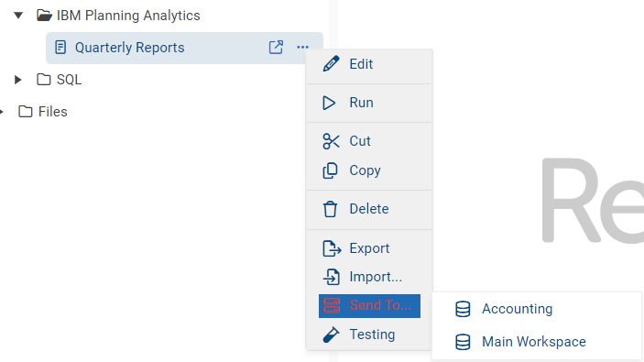Select IBM Planning Analytics folder label
Screen dimensions: 644x362
click(x=128, y=16)
